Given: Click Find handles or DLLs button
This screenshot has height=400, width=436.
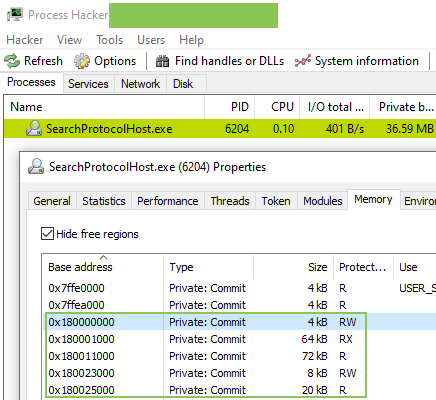Looking at the screenshot, I should pos(220,61).
